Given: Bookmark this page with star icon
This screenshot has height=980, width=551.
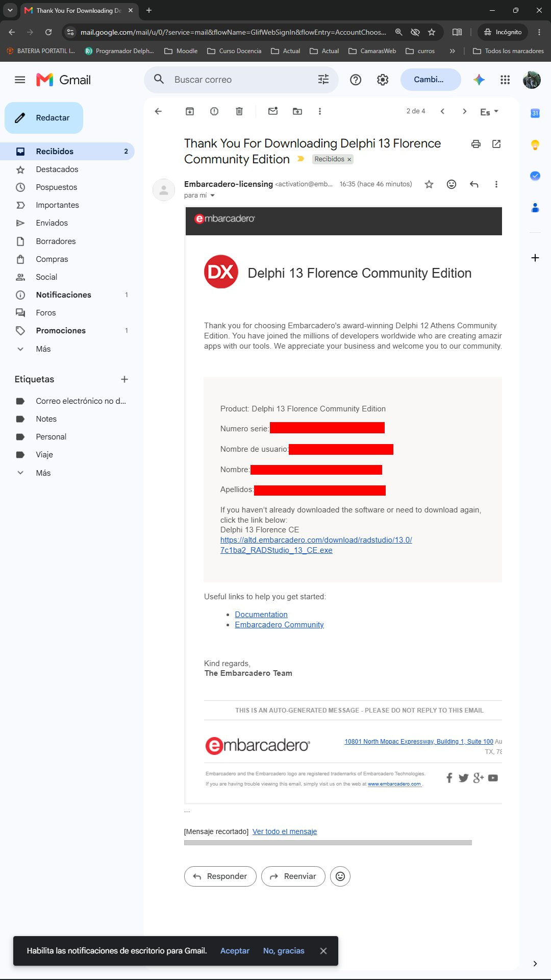Looking at the screenshot, I should coord(432,32).
